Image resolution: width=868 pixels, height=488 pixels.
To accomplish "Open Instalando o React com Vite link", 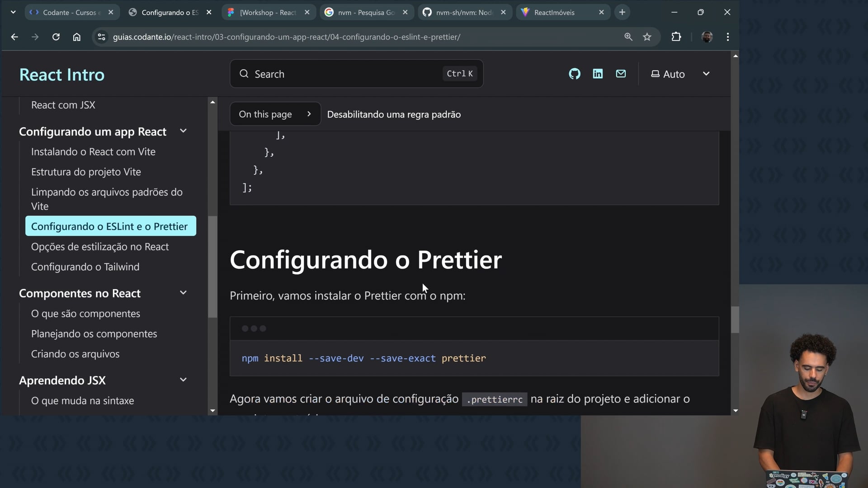I will (93, 152).
